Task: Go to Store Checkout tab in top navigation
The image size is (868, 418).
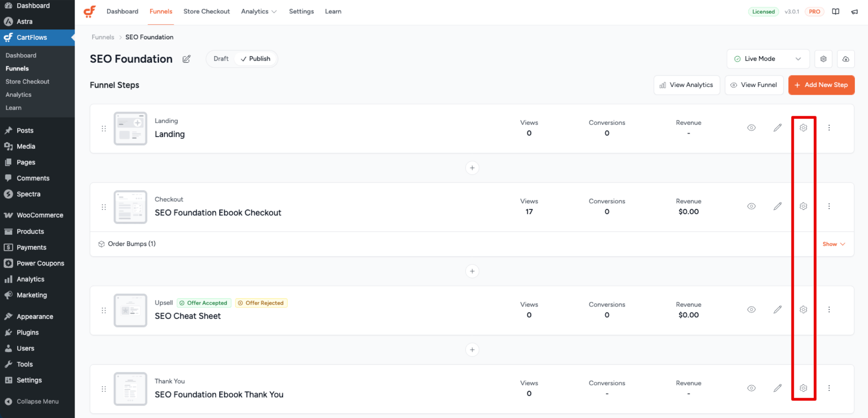Action: tap(207, 12)
